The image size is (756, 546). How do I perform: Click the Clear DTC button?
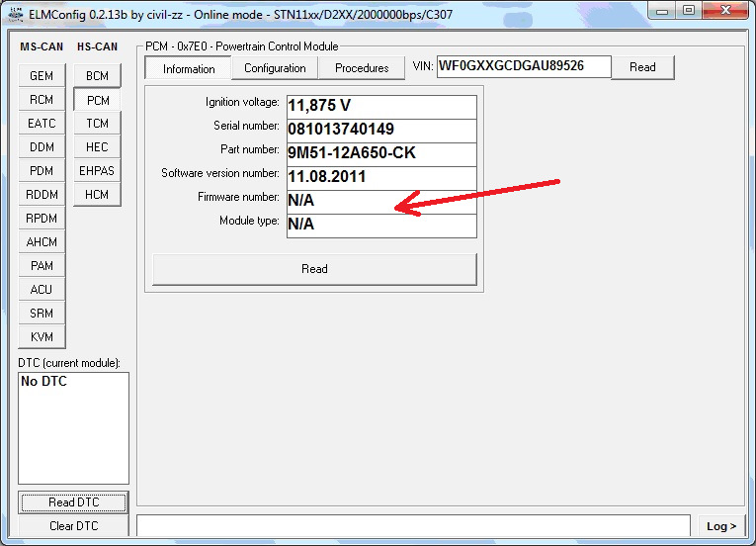[x=74, y=526]
